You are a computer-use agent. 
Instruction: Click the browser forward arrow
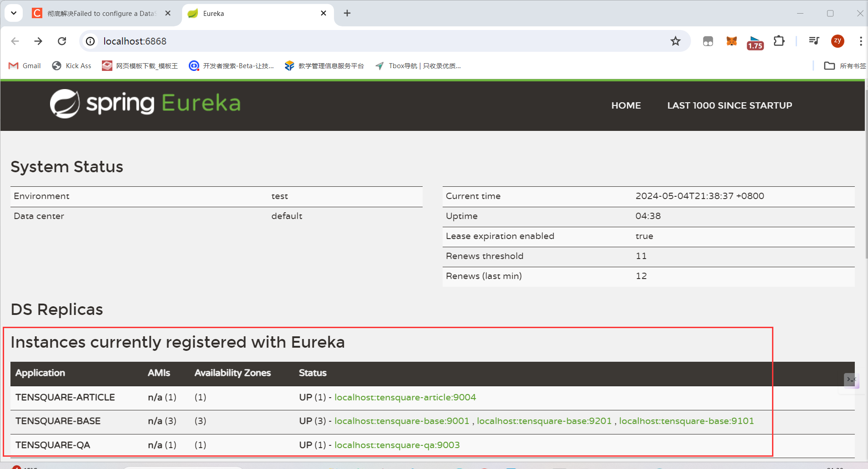pos(38,41)
